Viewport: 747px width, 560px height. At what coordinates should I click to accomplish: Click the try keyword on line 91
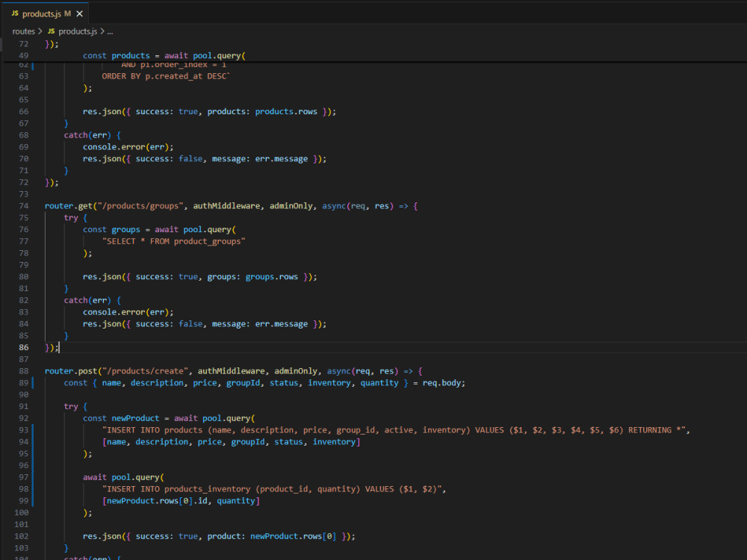pos(71,407)
